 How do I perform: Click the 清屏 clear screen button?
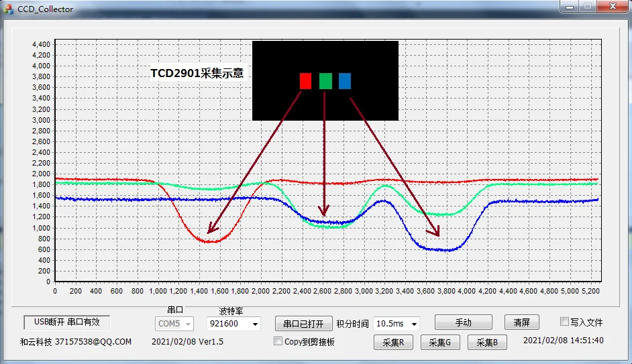pyautogui.click(x=521, y=322)
